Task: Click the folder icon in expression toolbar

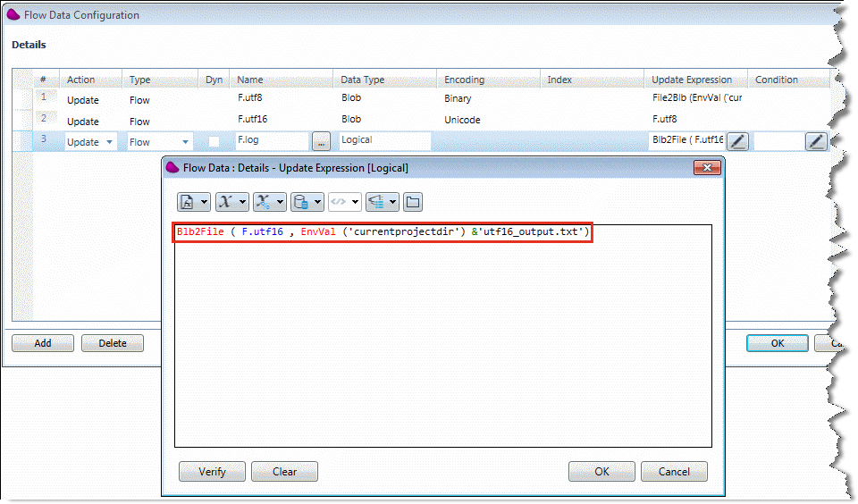Action: 413,202
